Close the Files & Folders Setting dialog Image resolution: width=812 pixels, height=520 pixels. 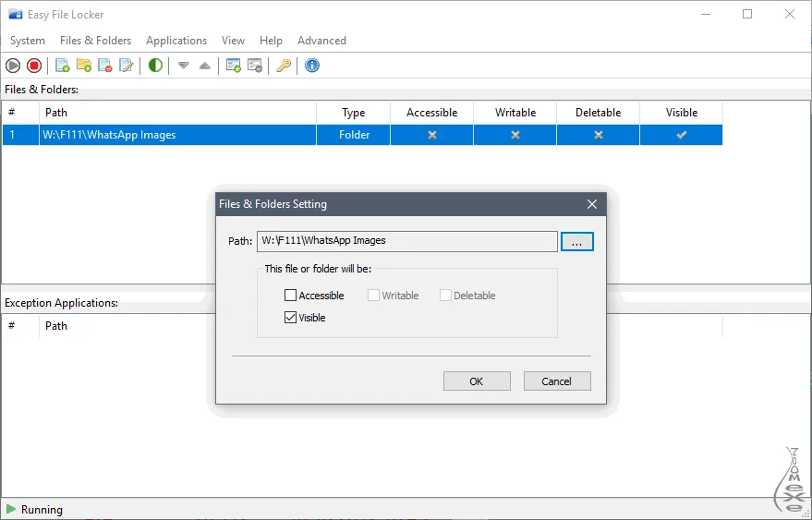click(x=592, y=204)
